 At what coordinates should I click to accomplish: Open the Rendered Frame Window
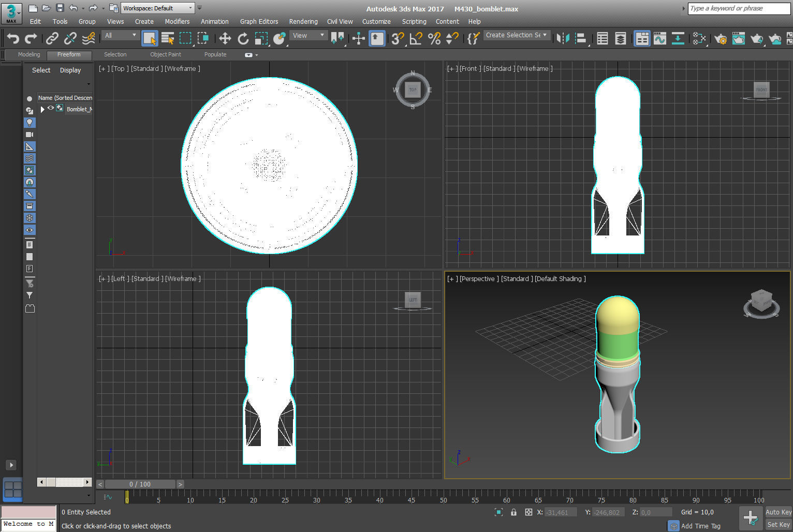point(739,38)
